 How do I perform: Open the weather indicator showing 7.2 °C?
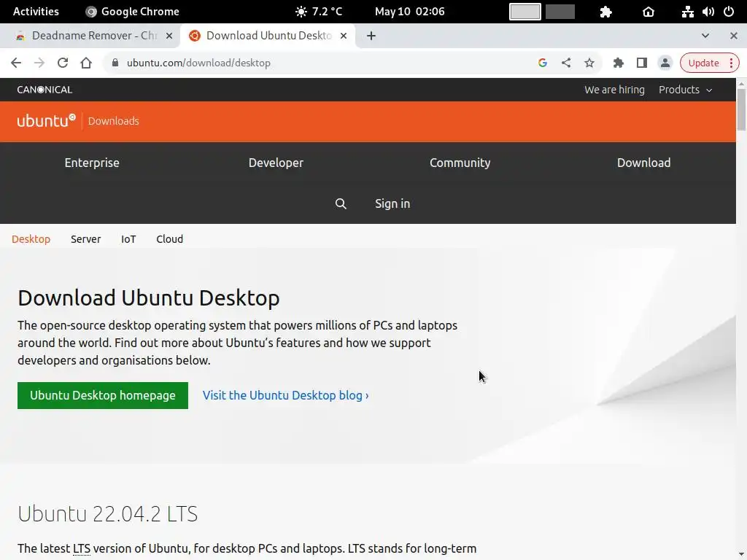point(319,12)
